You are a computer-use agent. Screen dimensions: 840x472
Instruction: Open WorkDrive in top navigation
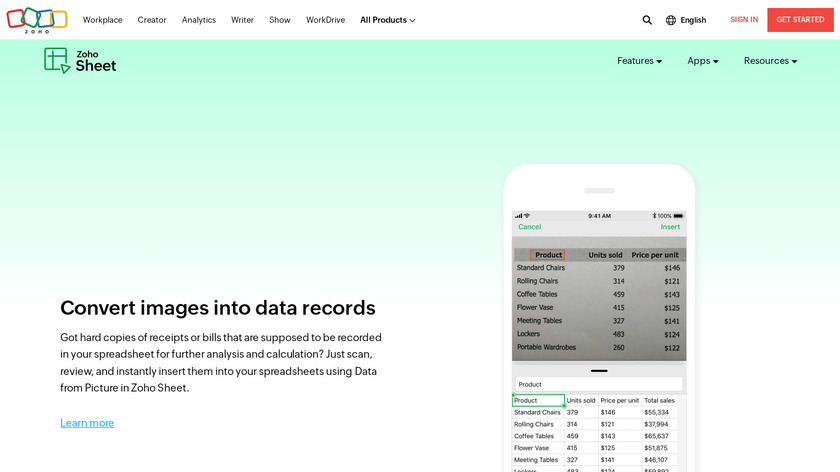click(x=325, y=20)
